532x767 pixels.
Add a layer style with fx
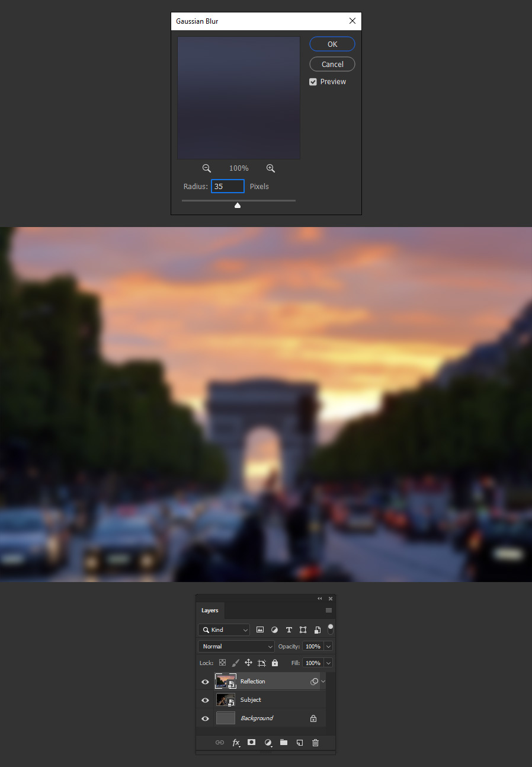tap(236, 742)
